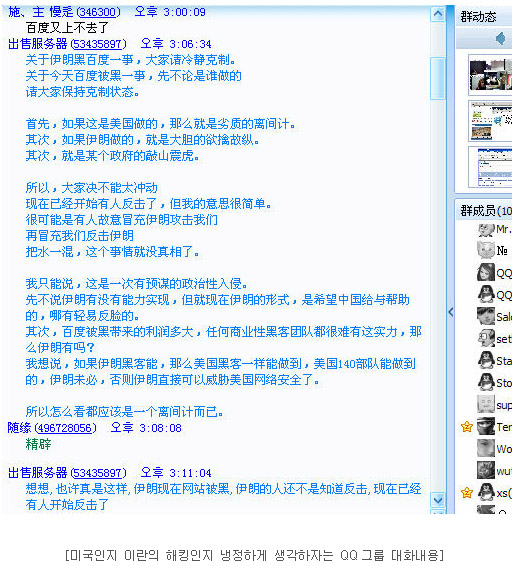Click the chat scrollbar thumb
The width and height of the screenshot is (512, 566).
tap(438, 78)
